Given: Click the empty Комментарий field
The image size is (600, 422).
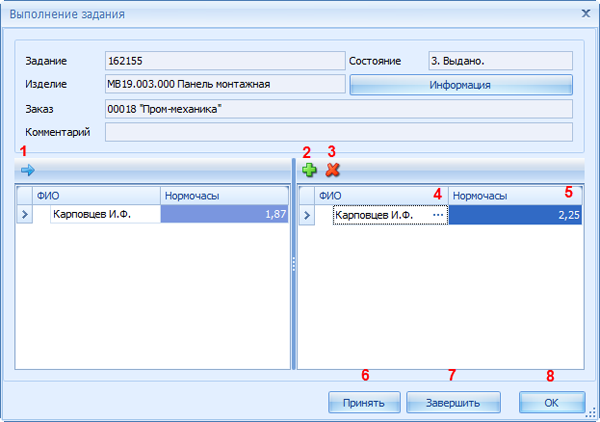Looking at the screenshot, I should tap(339, 132).
